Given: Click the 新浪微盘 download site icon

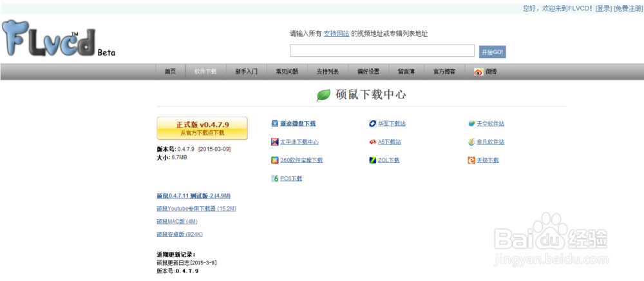Looking at the screenshot, I should 275,124.
